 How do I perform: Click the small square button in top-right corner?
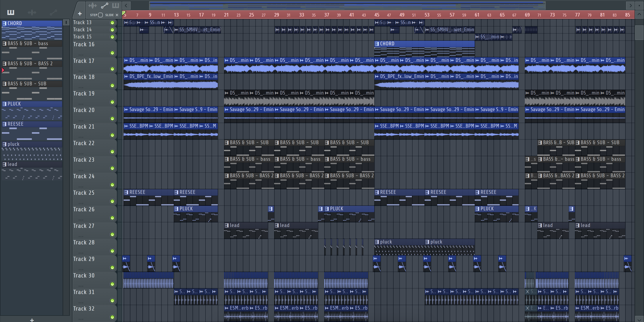click(x=639, y=5)
